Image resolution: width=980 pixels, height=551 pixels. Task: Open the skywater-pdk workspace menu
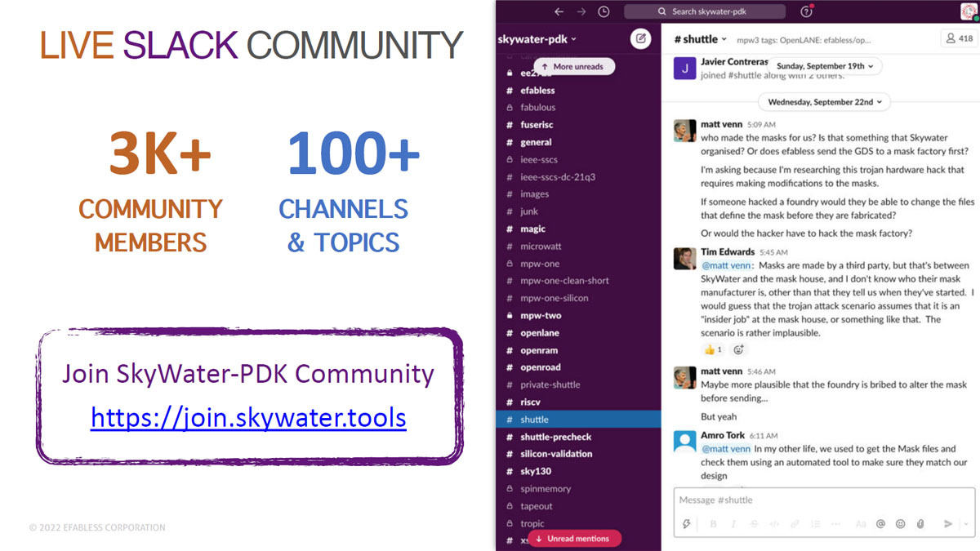click(537, 38)
